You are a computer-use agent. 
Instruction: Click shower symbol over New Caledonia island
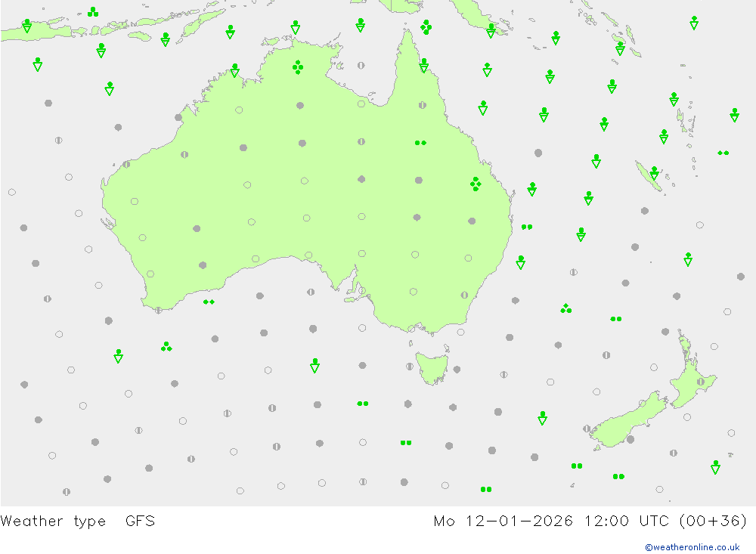point(654,173)
